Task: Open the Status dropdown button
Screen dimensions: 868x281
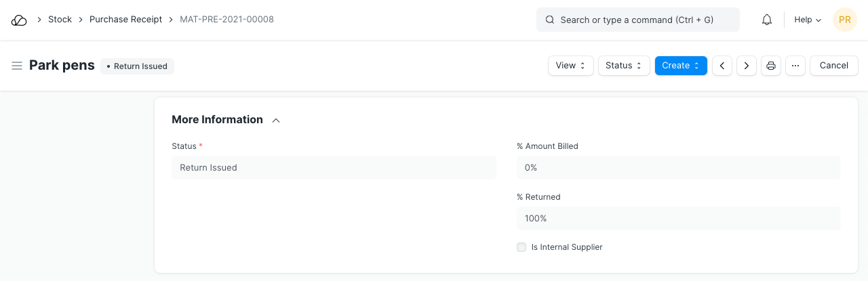Action: click(624, 66)
